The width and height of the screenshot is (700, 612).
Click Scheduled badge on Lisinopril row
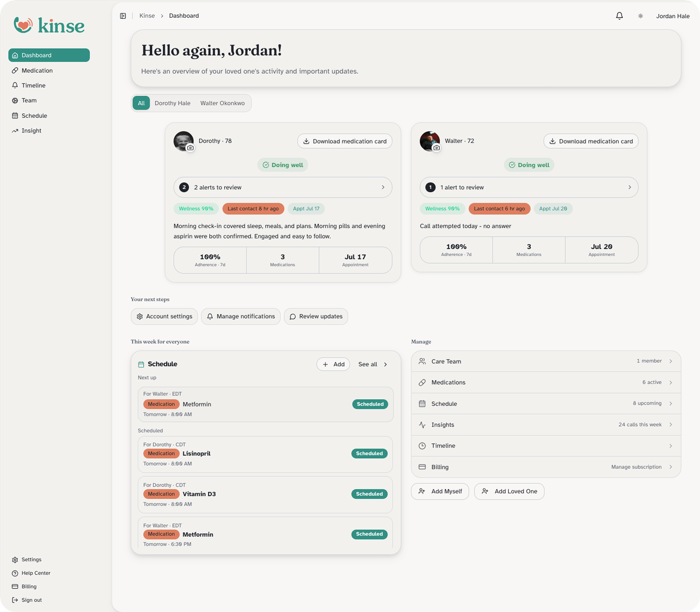click(x=369, y=453)
